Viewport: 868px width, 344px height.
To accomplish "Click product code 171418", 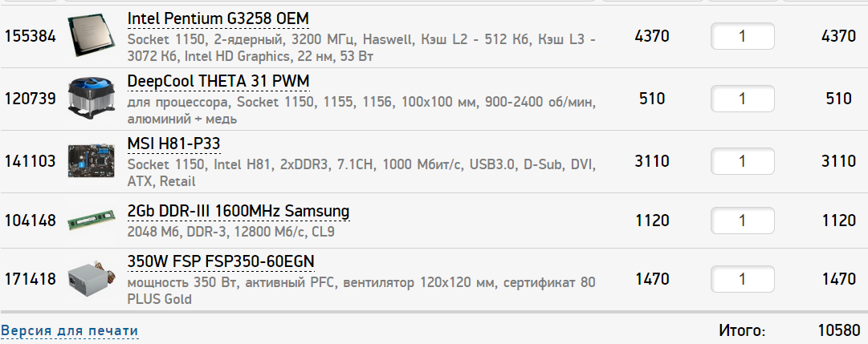I will [x=31, y=280].
